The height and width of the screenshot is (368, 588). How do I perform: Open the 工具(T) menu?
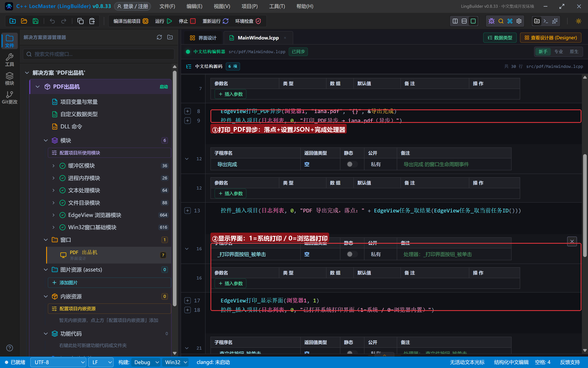[277, 6]
